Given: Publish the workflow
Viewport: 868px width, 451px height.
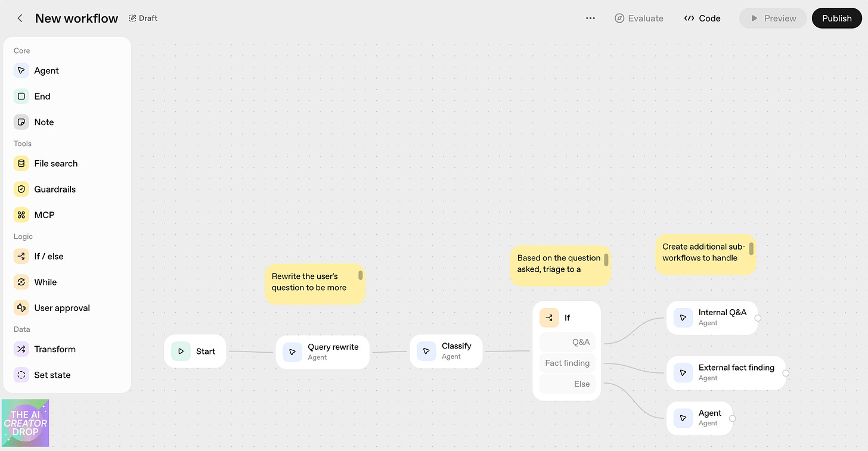Looking at the screenshot, I should tap(836, 18).
